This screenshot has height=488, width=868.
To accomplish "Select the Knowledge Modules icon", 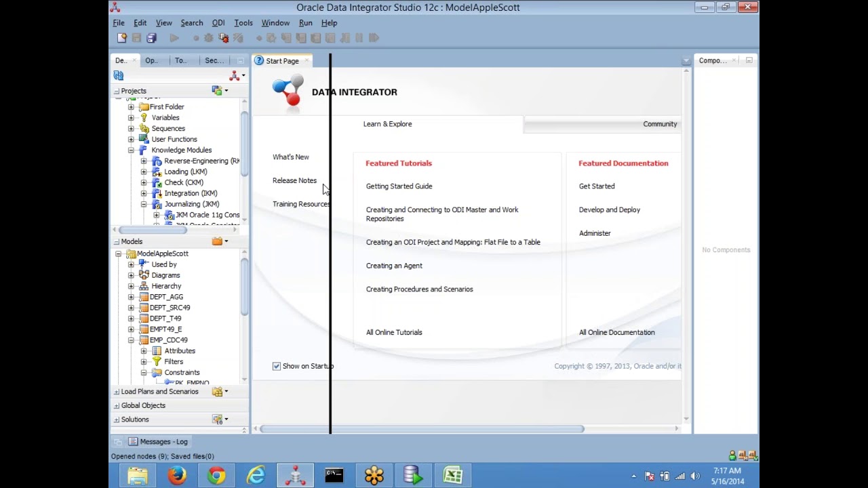I will click(143, 150).
